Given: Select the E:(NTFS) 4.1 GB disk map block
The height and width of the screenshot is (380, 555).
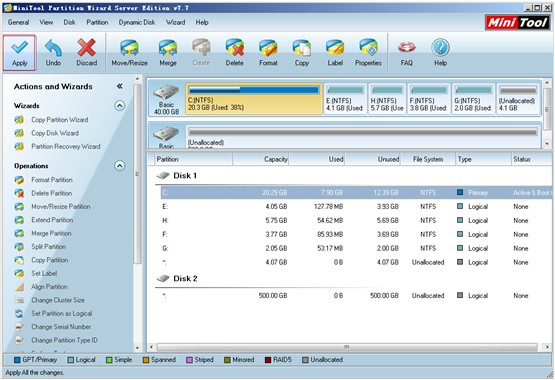Looking at the screenshot, I should (x=345, y=99).
